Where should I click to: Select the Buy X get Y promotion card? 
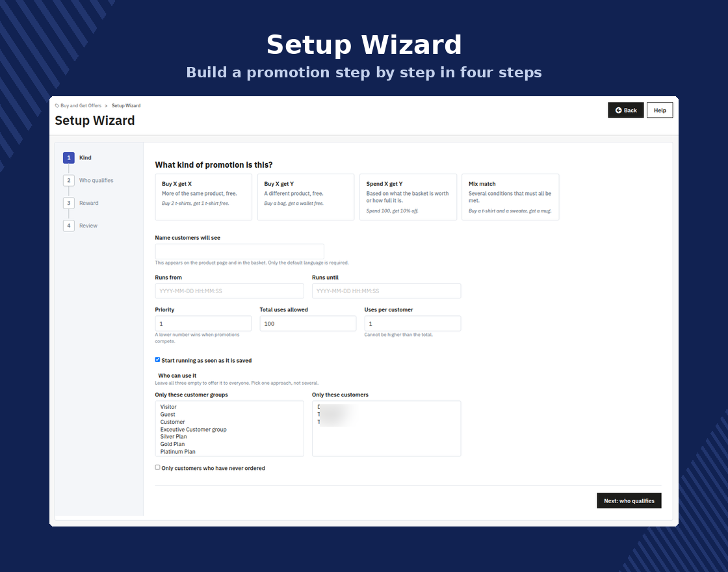pyautogui.click(x=305, y=197)
